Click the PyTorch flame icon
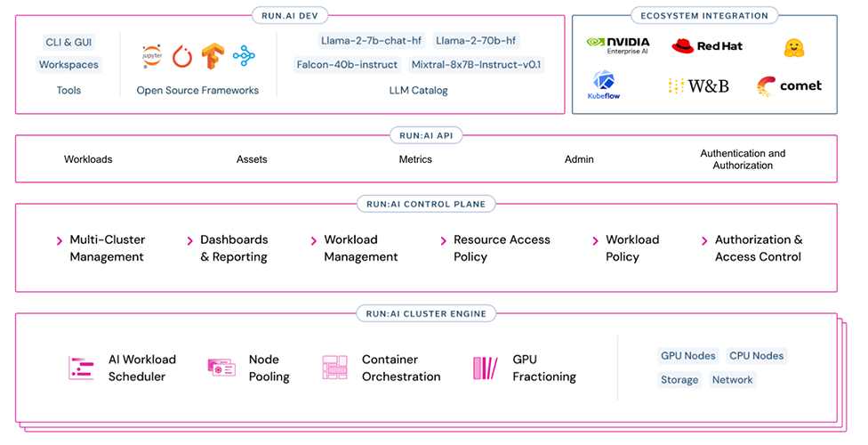The height and width of the screenshot is (445, 868). [182, 56]
